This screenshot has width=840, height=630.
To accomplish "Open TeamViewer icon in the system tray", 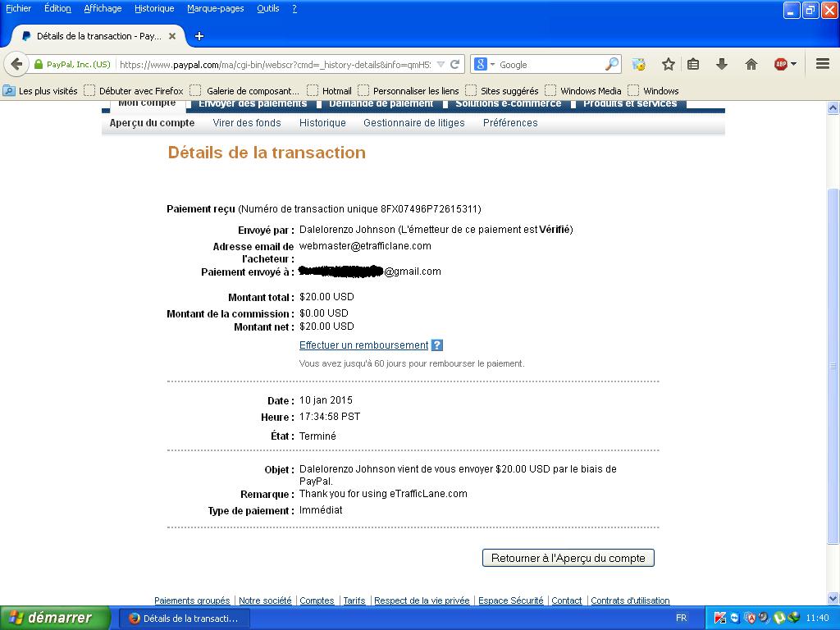I will coord(734,619).
